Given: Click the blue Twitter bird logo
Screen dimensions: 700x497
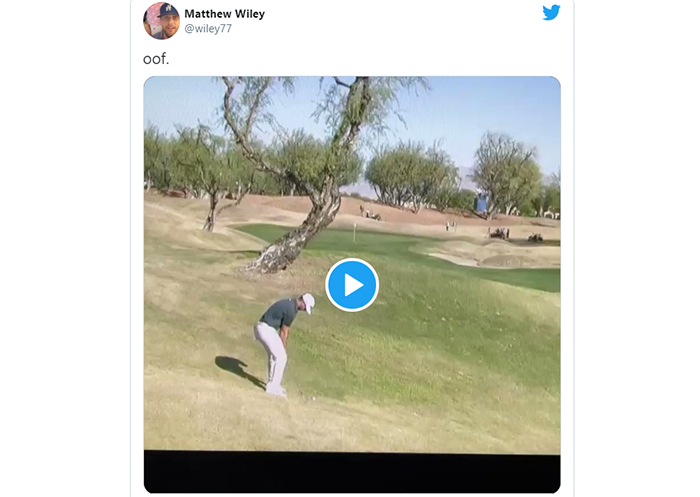Looking at the screenshot, I should 551,13.
